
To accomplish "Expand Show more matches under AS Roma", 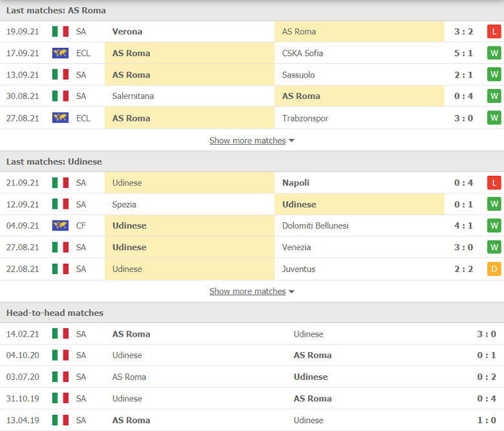I will [247, 140].
